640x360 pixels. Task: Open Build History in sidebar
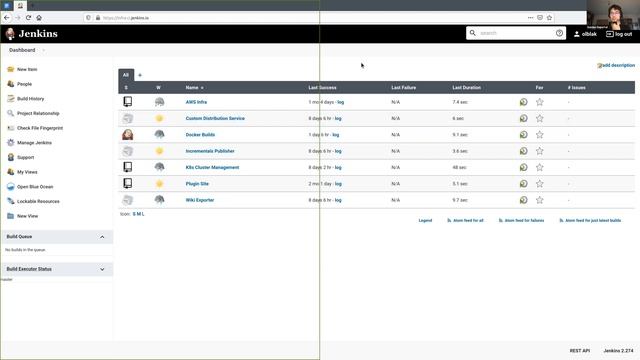(31, 99)
